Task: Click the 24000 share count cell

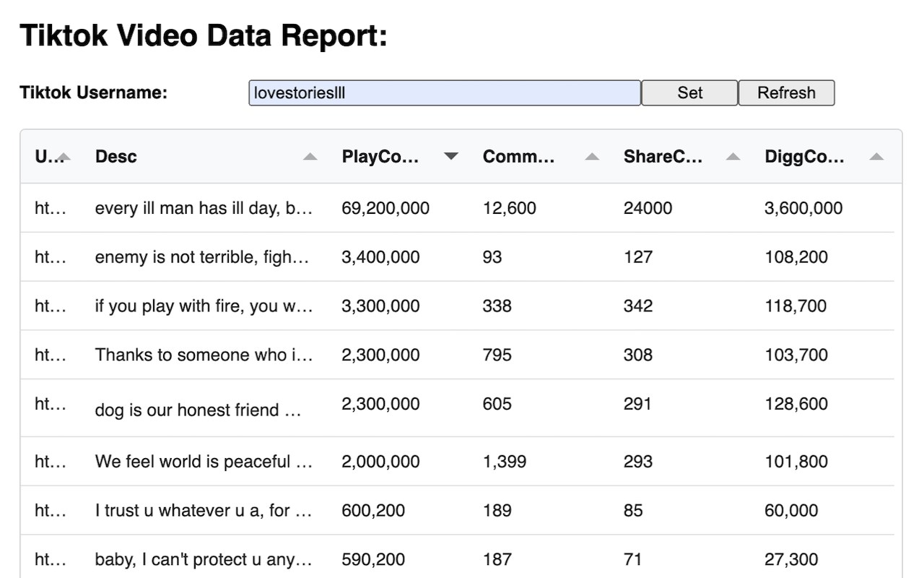Action: pos(648,208)
